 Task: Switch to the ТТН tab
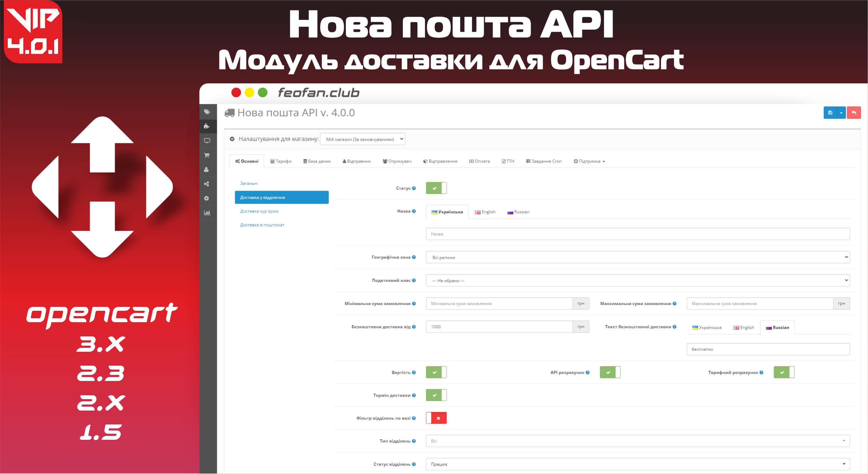click(x=508, y=161)
